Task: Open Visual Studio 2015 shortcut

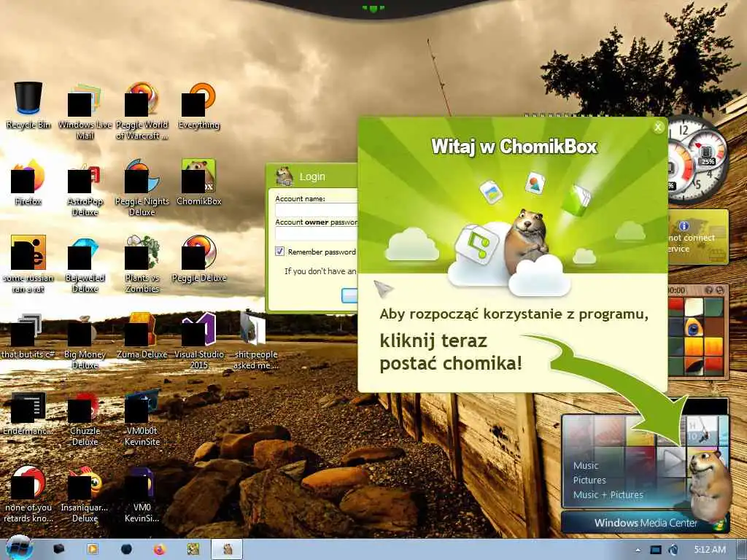Action: click(x=198, y=341)
